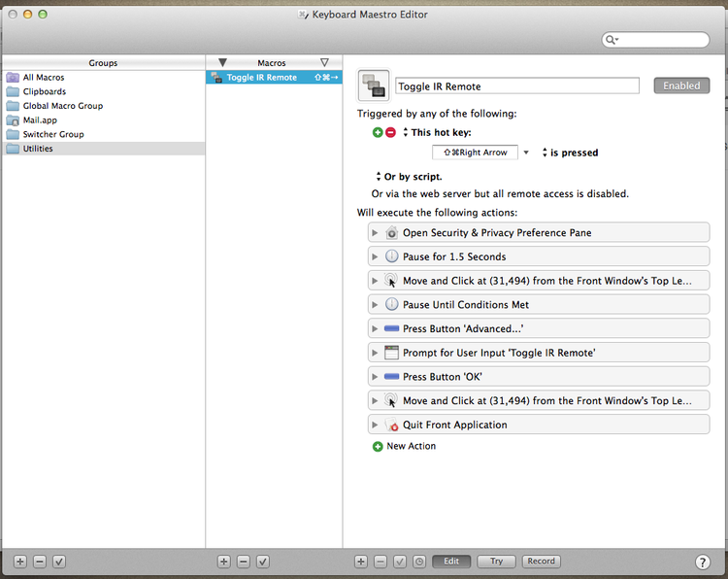The image size is (728, 579).
Task: Click Macros column header
Action: click(272, 63)
